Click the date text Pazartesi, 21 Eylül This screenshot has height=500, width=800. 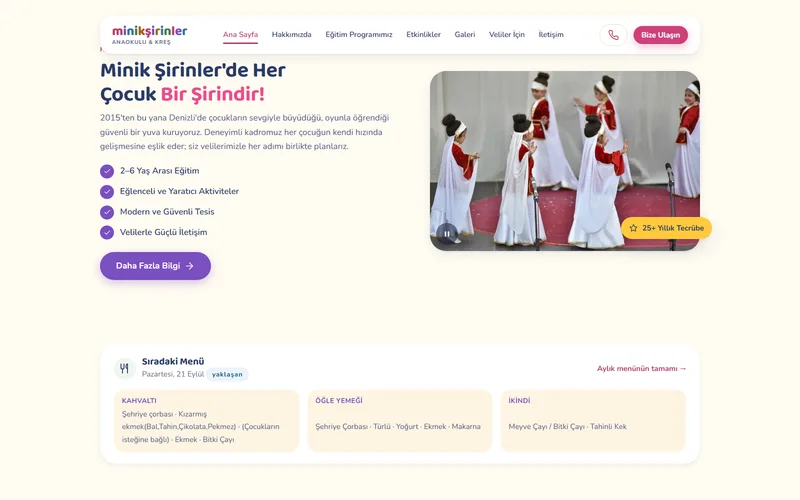[173, 374]
